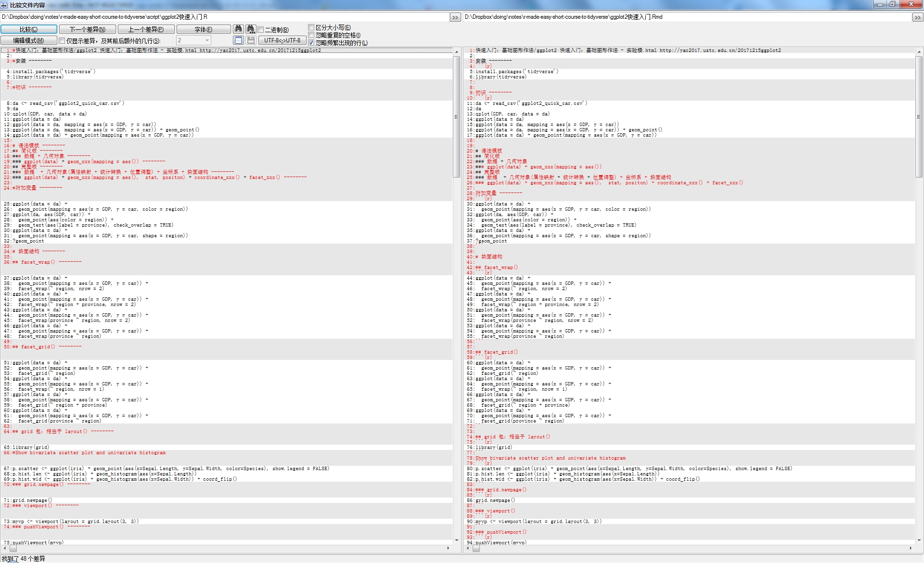Click the right pane horizontal scrollbar thumb
Viewport: 924px width, 563px height.
(476, 548)
